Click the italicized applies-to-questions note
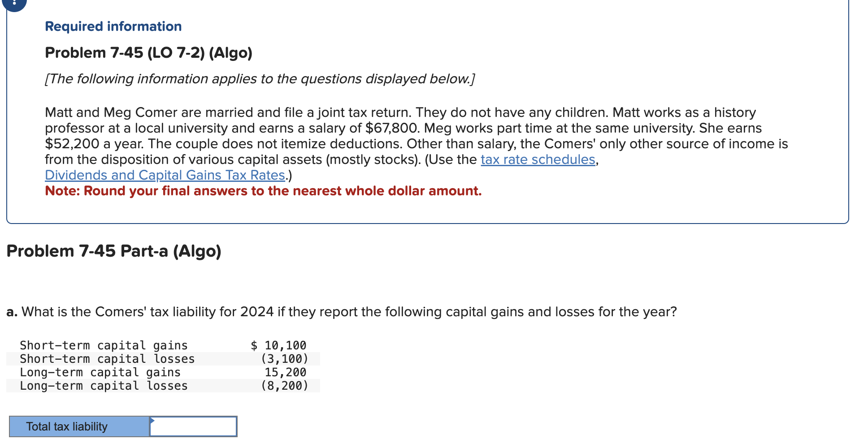The image size is (868, 439). (259, 79)
